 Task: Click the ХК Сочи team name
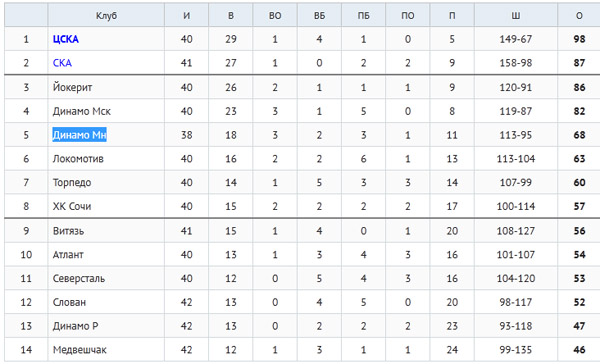coord(72,206)
